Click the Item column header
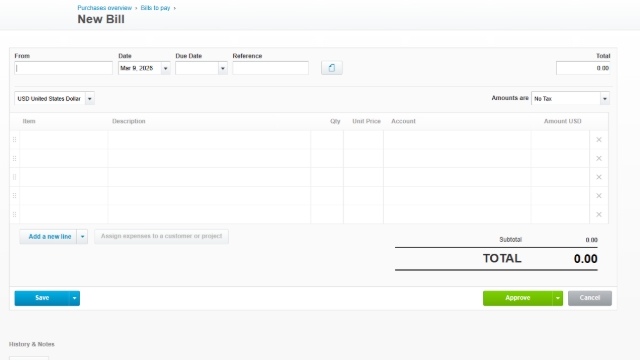Viewport: 640px width, 360px height. pos(29,121)
